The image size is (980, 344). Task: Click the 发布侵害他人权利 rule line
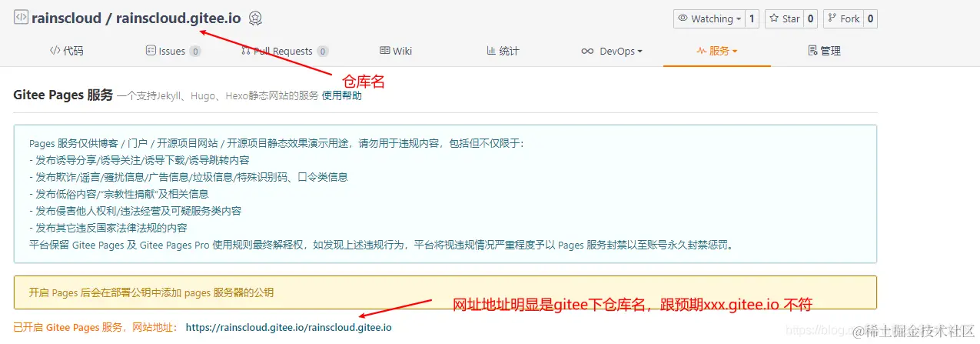click(x=135, y=211)
